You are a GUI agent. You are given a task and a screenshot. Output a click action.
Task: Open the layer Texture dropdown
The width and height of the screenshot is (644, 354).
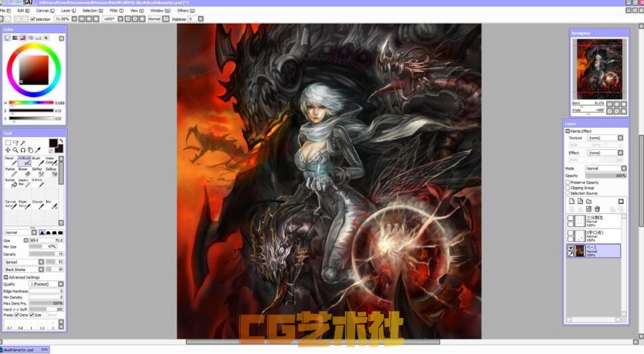pyautogui.click(x=605, y=138)
